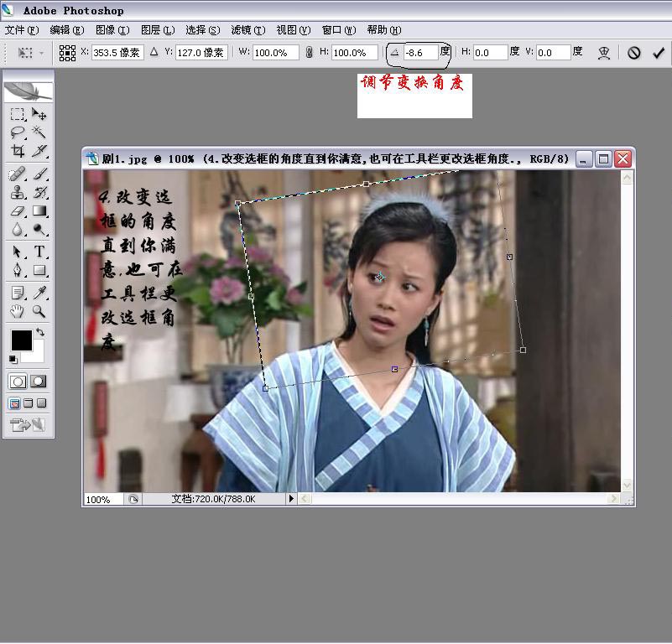Click the X position field 353.5 像素

117,52
